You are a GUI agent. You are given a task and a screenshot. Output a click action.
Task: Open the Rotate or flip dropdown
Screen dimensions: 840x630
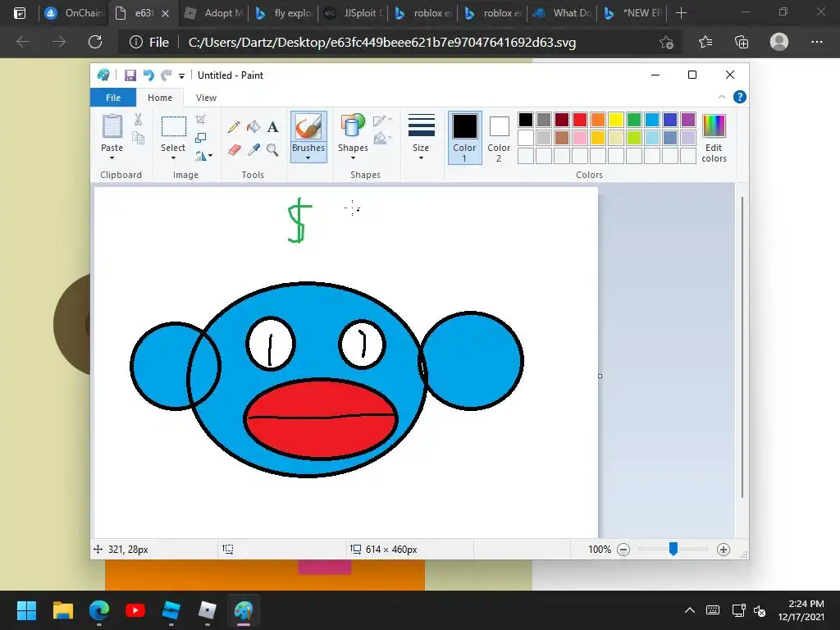[203, 156]
